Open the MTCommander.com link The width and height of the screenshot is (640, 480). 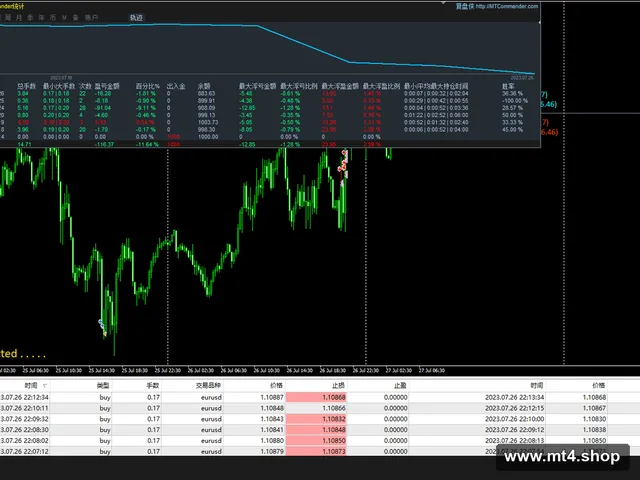[507, 6]
